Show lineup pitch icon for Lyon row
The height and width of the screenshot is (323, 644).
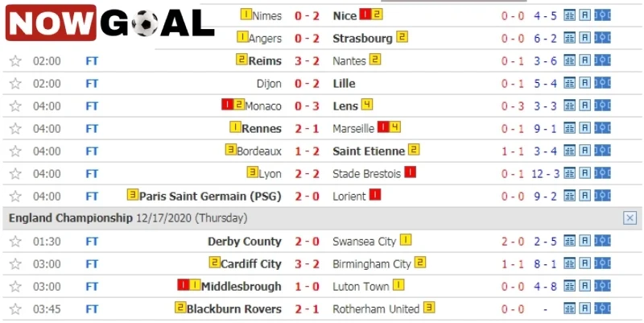click(x=602, y=173)
